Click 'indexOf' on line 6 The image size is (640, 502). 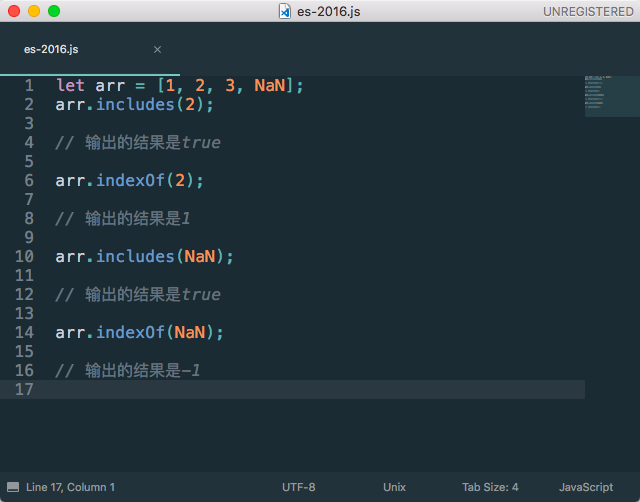pos(130,180)
